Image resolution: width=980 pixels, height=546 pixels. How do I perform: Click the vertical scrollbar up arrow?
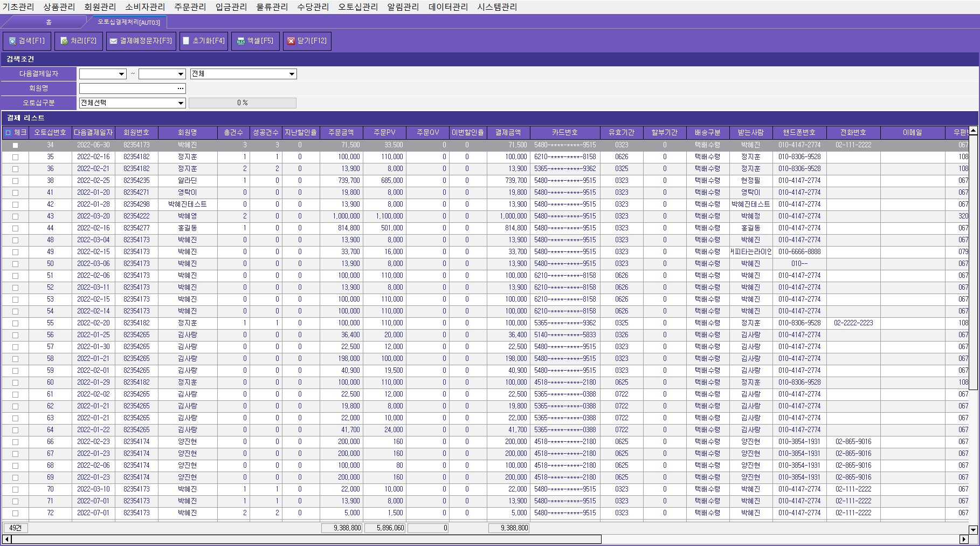[x=973, y=131]
